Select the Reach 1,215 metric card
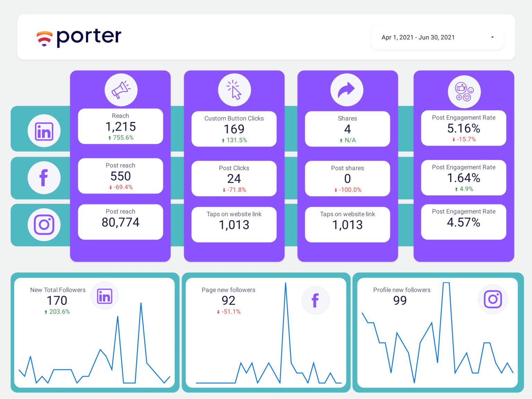532x399 pixels. pos(120,126)
